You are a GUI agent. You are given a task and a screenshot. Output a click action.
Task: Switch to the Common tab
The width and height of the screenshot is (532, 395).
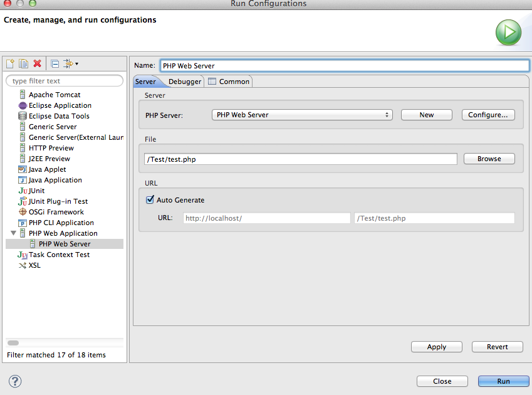pyautogui.click(x=229, y=82)
